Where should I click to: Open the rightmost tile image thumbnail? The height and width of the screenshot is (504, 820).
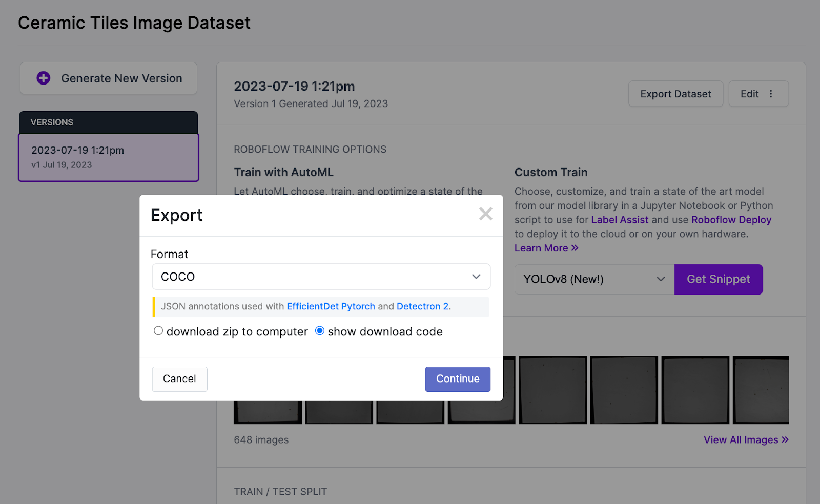761,390
